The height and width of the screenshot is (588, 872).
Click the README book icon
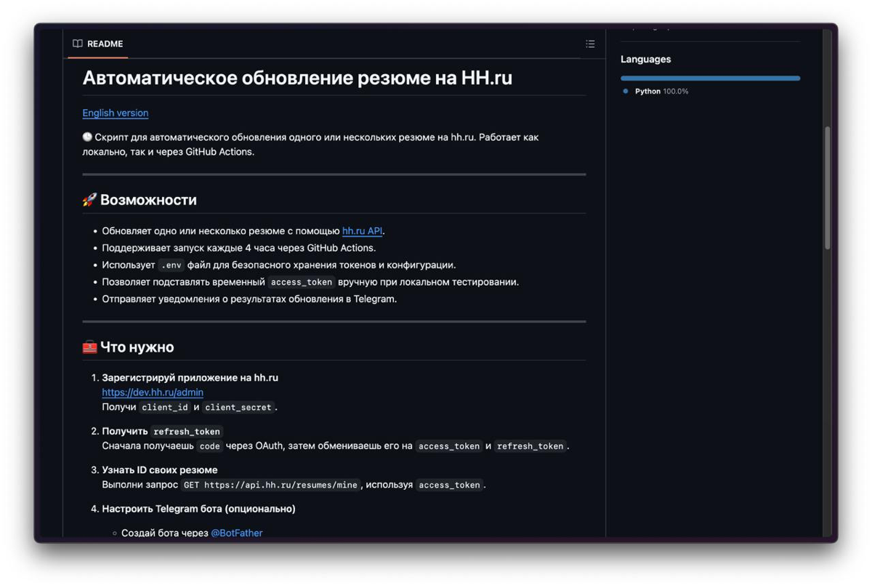(x=78, y=44)
